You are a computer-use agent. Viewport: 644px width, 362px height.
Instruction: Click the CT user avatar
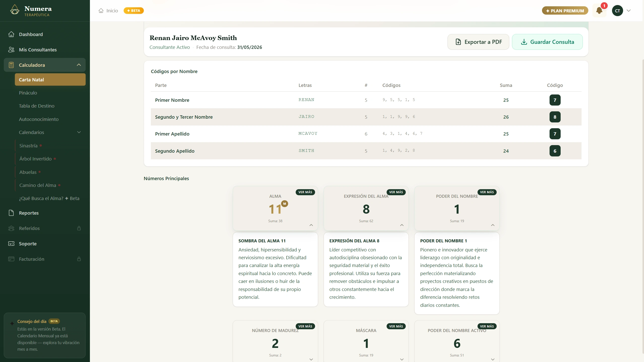point(617,11)
